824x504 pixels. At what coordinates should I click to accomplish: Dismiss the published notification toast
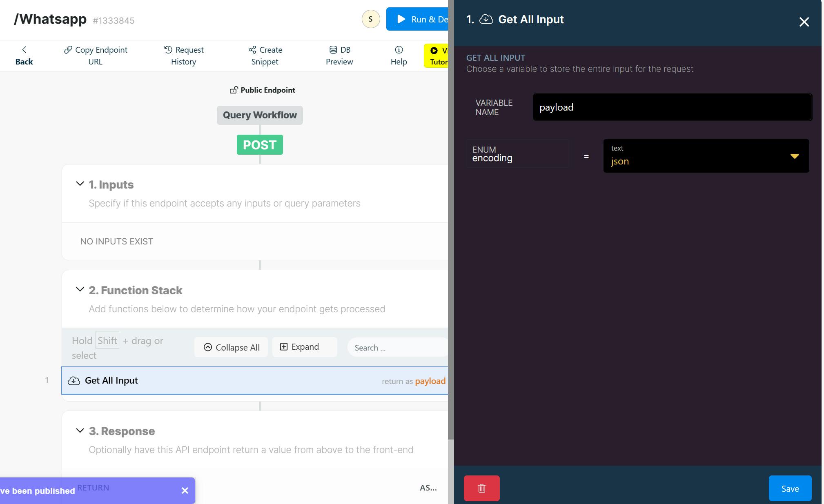pos(185,491)
